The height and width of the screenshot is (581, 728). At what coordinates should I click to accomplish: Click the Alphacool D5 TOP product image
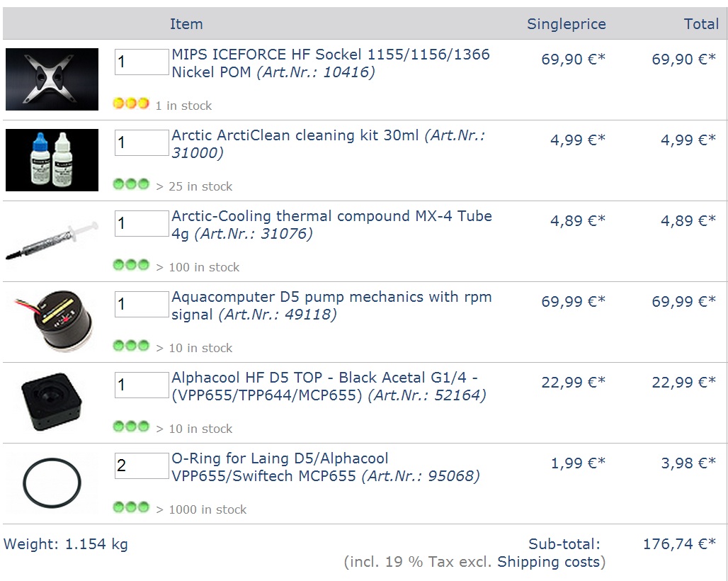point(52,402)
